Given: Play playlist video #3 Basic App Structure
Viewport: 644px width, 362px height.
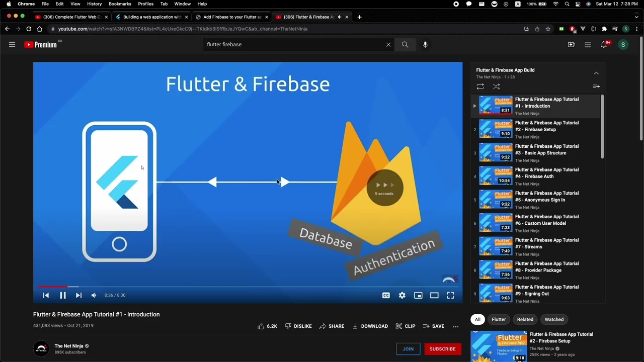Looking at the screenshot, I should click(x=536, y=153).
